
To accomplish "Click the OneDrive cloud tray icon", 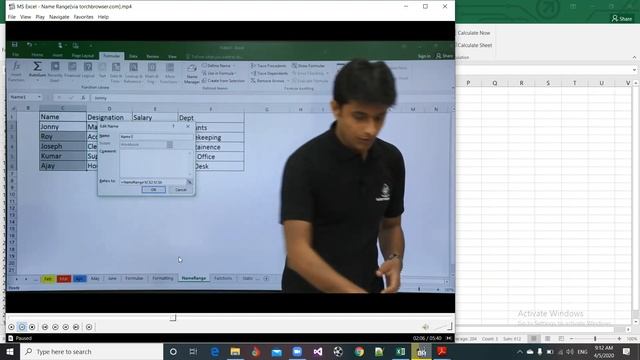I will (x=530, y=352).
